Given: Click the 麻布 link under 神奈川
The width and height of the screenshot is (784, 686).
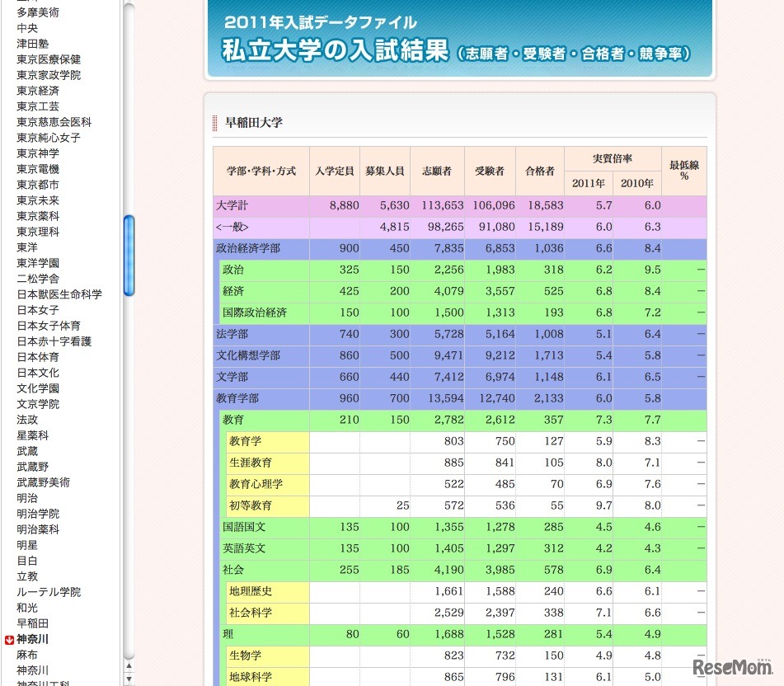Looking at the screenshot, I should click(26, 655).
